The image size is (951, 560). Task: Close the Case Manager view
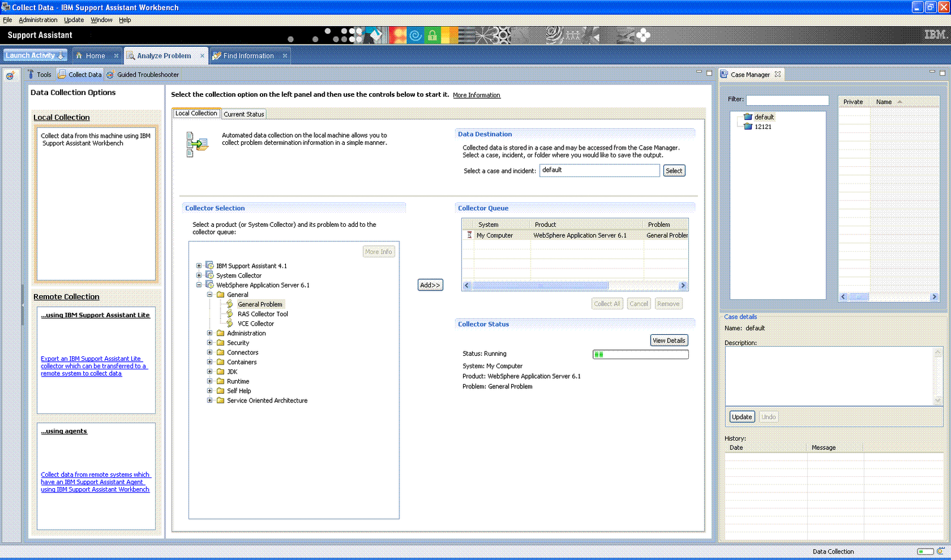tap(777, 74)
